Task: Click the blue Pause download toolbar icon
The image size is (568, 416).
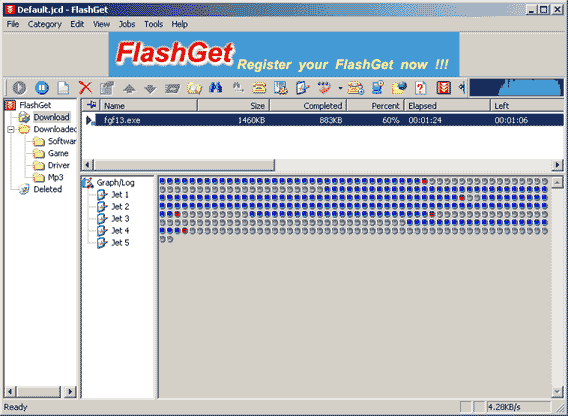Action: pyautogui.click(x=42, y=88)
